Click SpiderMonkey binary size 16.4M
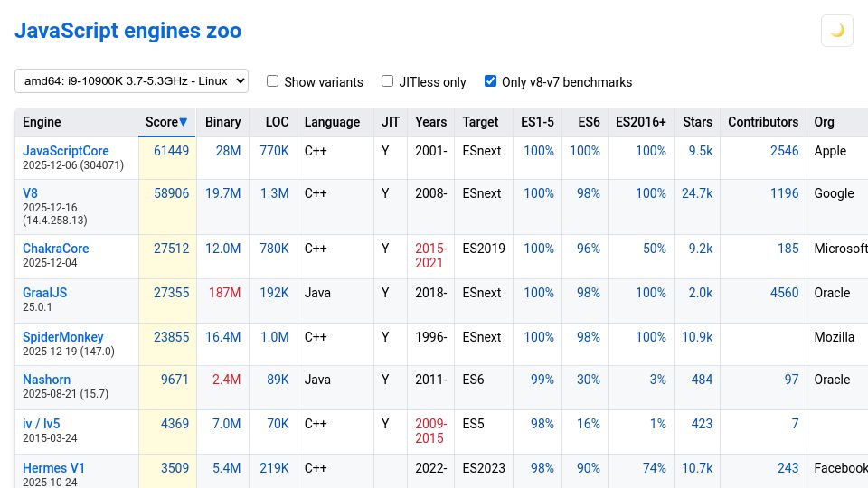This screenshot has width=868, height=488. coord(222,337)
